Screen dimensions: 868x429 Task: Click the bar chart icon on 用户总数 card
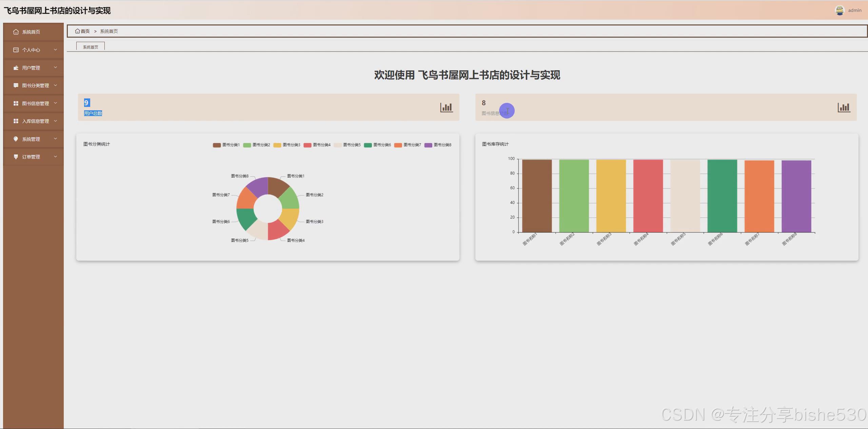click(x=446, y=107)
